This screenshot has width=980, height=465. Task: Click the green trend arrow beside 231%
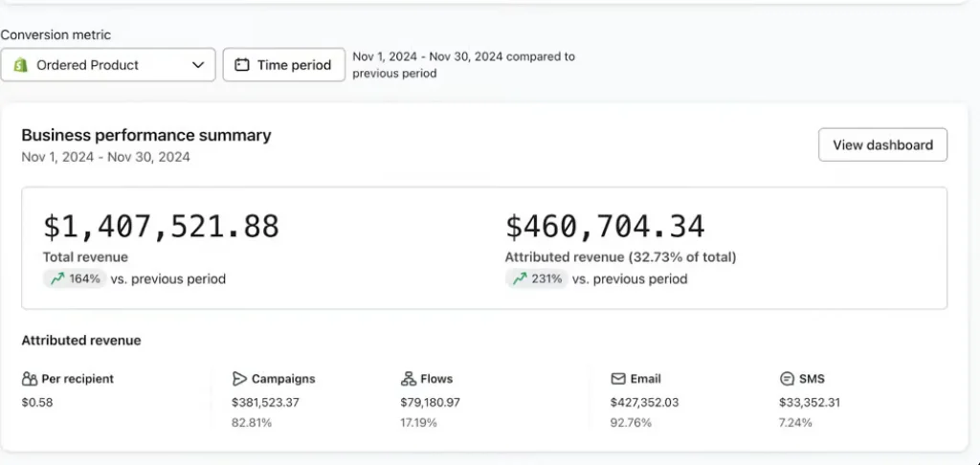[x=520, y=278]
